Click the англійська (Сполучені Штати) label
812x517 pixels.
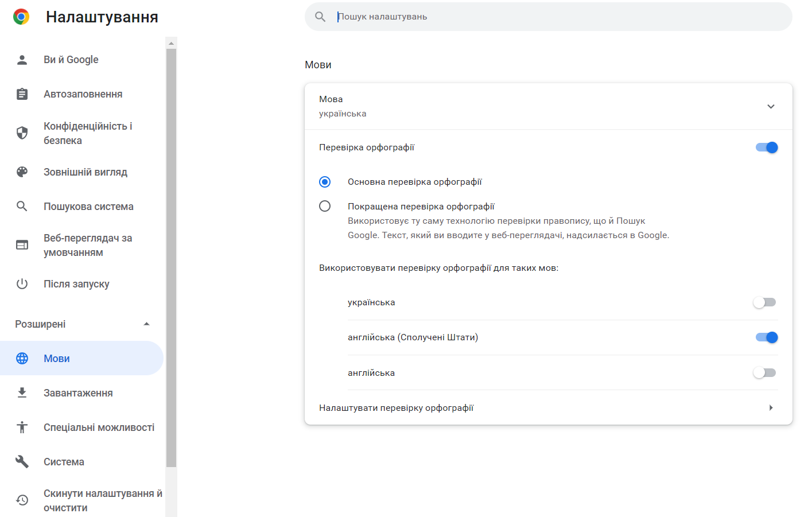pyautogui.click(x=413, y=337)
